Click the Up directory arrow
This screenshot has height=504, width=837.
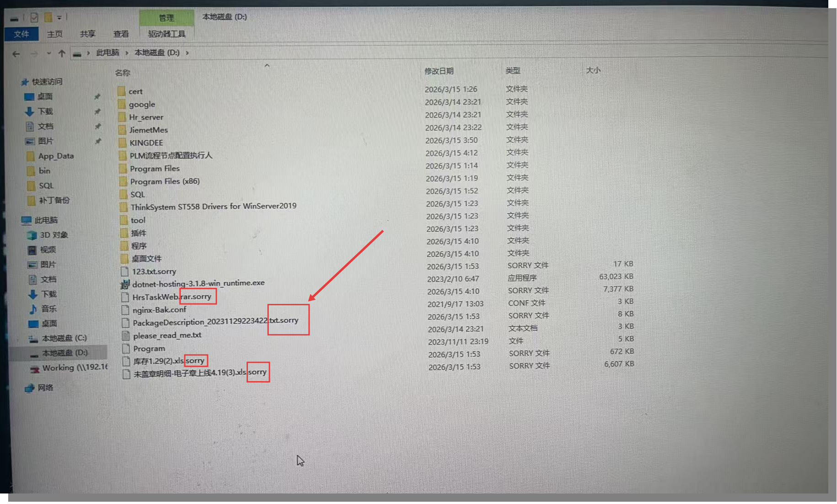coord(62,53)
